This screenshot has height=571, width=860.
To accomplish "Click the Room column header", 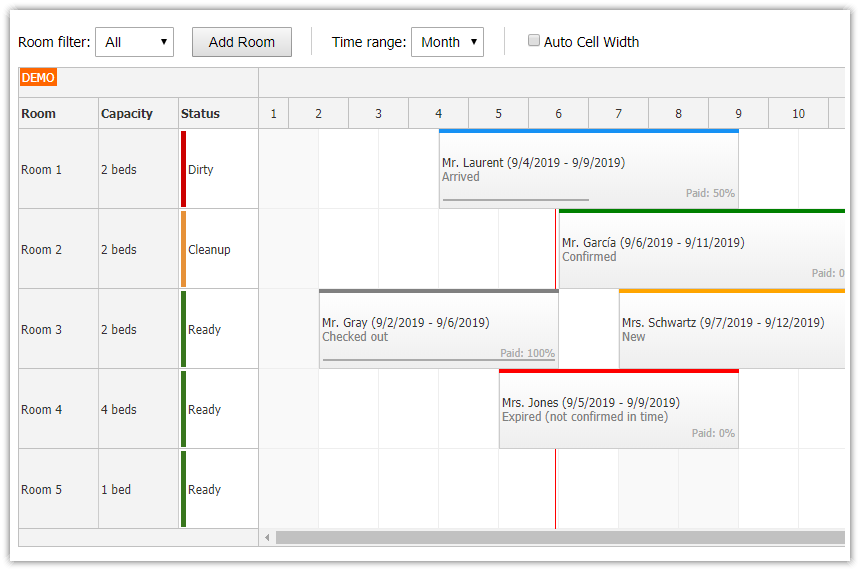I will pos(57,113).
